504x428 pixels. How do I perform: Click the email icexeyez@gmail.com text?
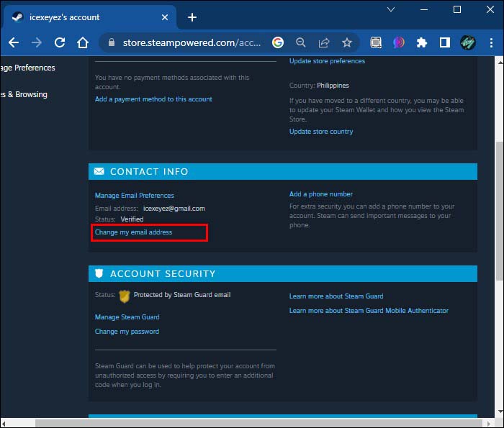(174, 209)
